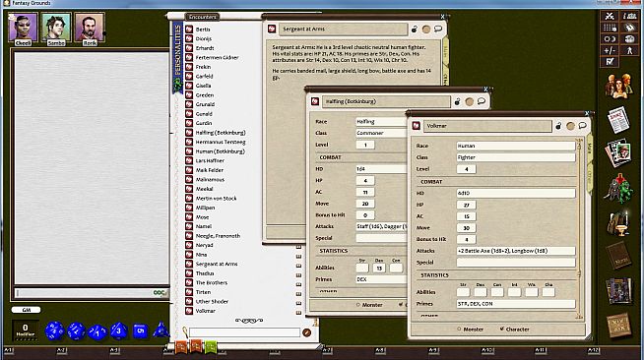This screenshot has width=644, height=360.
Task: Toggle the lock icon on Volkmar sheet
Action: coord(558,126)
